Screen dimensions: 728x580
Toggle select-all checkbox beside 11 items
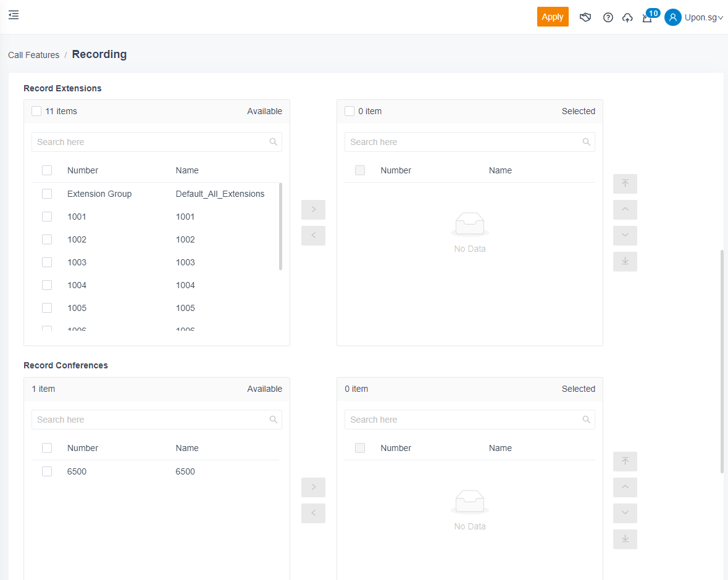[36, 111]
